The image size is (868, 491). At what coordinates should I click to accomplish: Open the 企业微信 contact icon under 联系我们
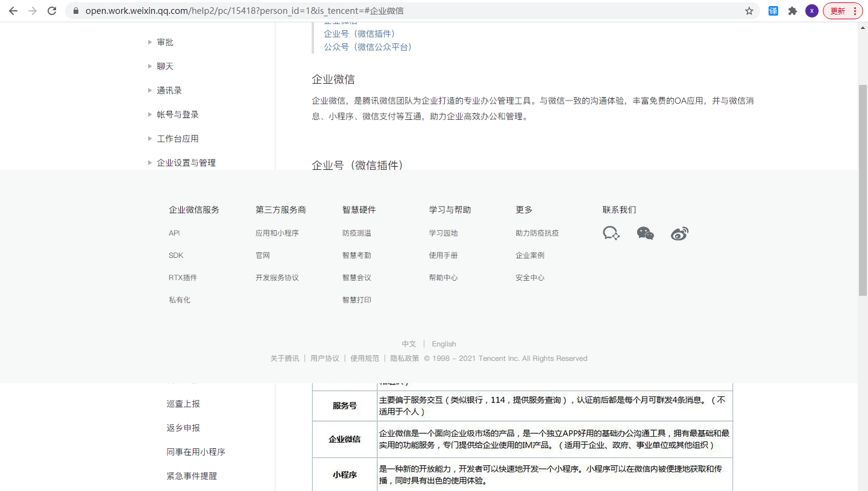coord(611,234)
